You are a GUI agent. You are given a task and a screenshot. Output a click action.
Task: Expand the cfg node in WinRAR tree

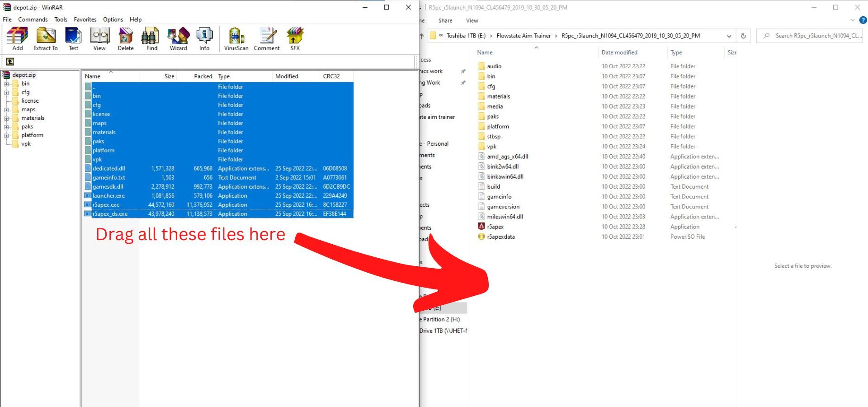tap(7, 92)
